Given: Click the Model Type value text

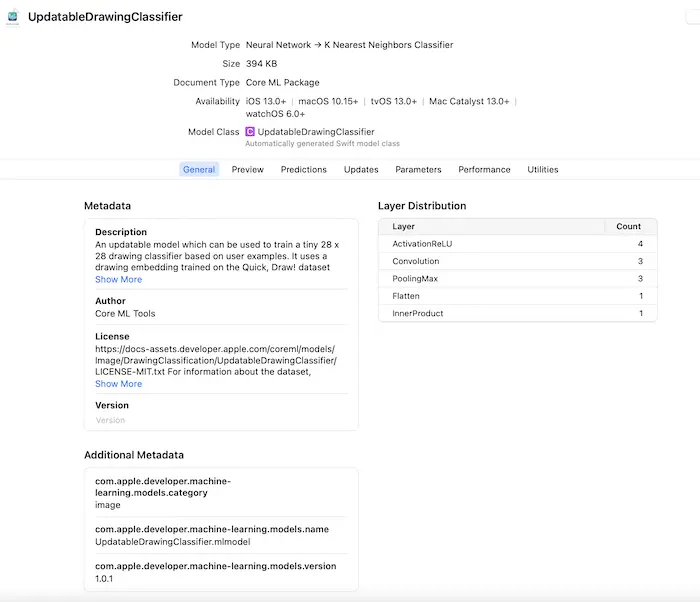Looking at the screenshot, I should point(350,45).
